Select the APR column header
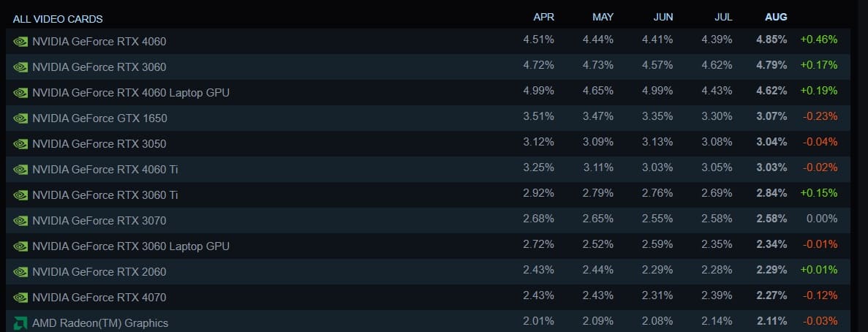This screenshot has height=332, width=868. click(543, 17)
